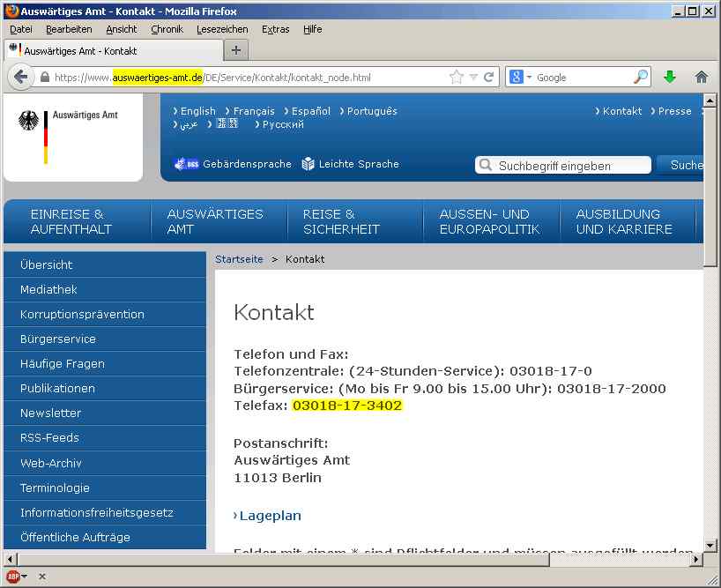
Task: Open Korruptionsprävention in the sidebar
Action: pos(105,314)
